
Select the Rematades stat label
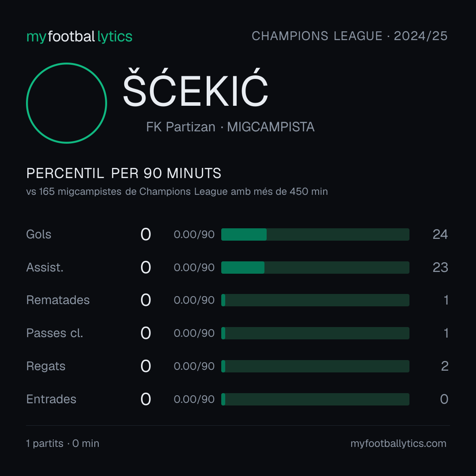coord(58,300)
